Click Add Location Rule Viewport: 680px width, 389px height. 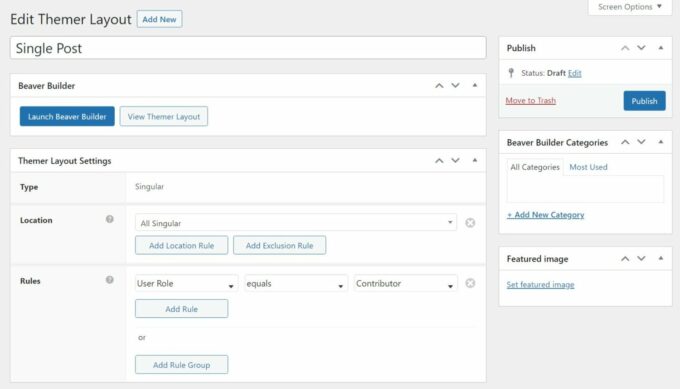181,245
